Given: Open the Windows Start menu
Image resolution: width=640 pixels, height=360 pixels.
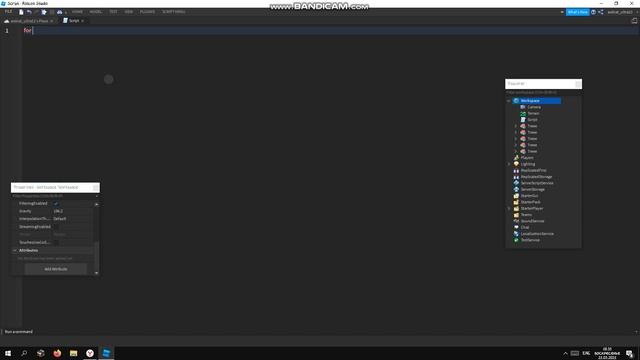Looking at the screenshot, I should (8, 353).
